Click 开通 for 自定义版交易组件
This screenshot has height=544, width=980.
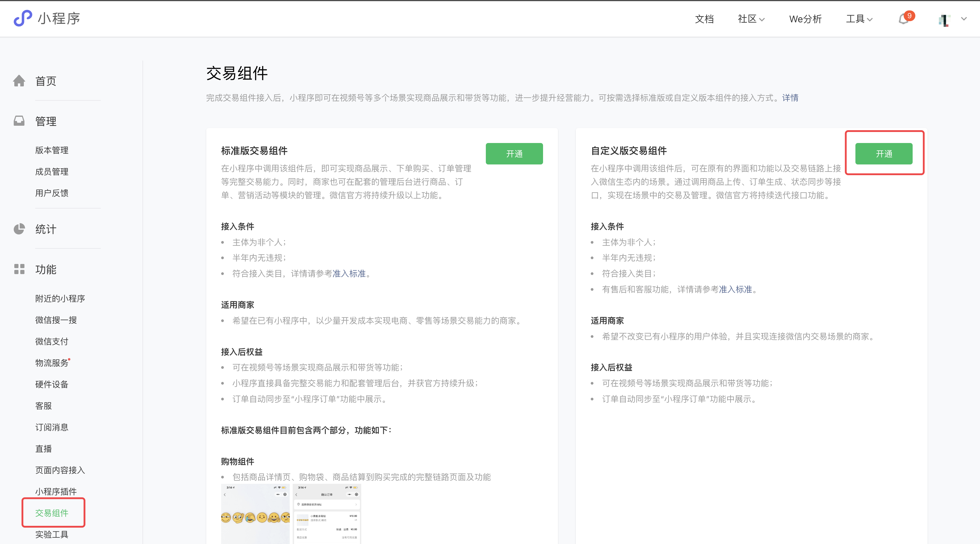pos(883,154)
